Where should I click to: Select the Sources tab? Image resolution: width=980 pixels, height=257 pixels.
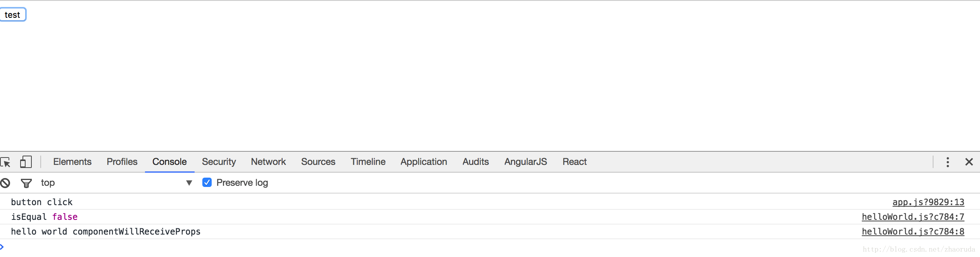pyautogui.click(x=318, y=162)
